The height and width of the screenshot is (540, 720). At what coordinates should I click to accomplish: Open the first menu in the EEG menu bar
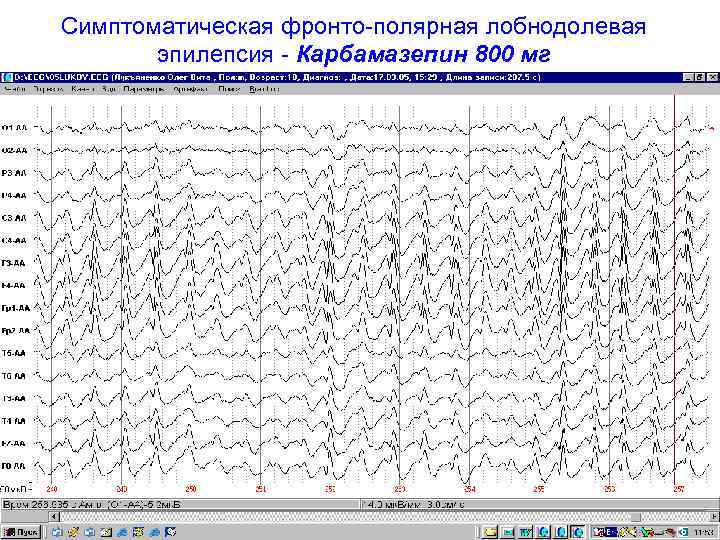click(14, 89)
